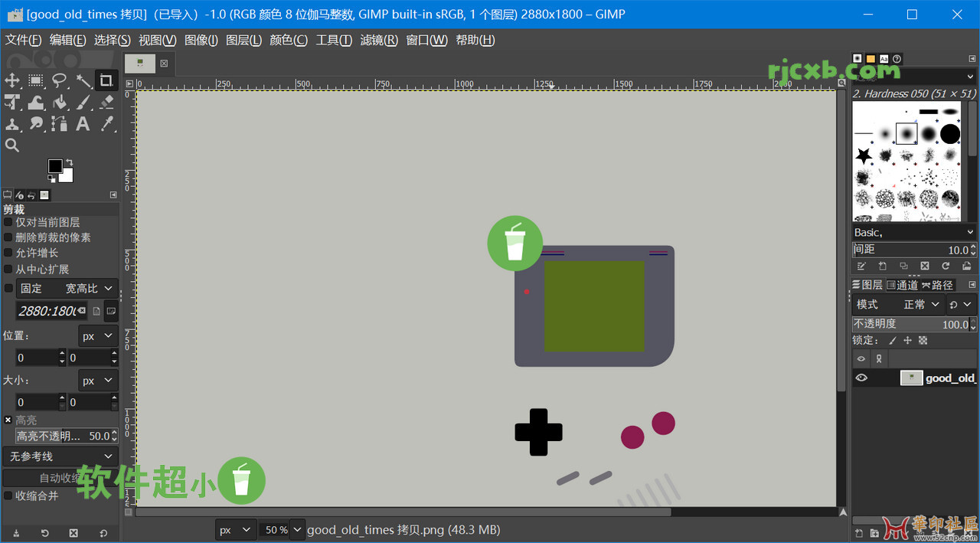This screenshot has width=980, height=543.
Task: Open the 文件(F) menu
Action: [x=23, y=40]
